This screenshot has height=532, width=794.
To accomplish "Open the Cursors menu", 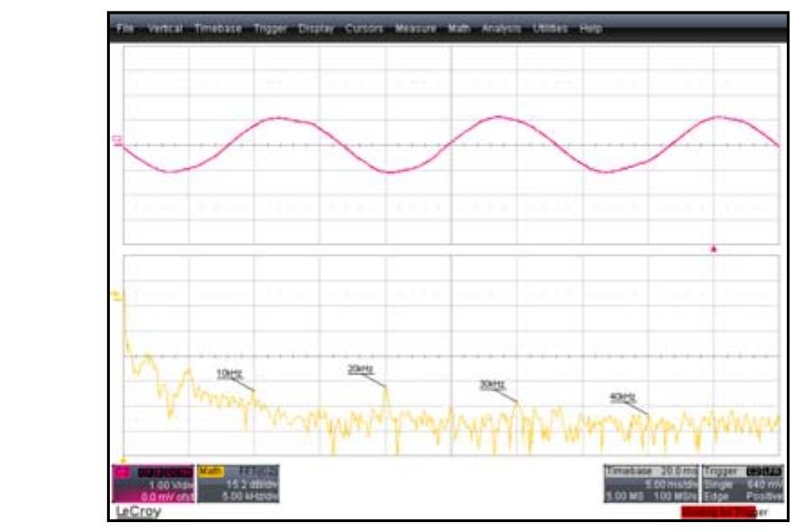I will click(365, 29).
